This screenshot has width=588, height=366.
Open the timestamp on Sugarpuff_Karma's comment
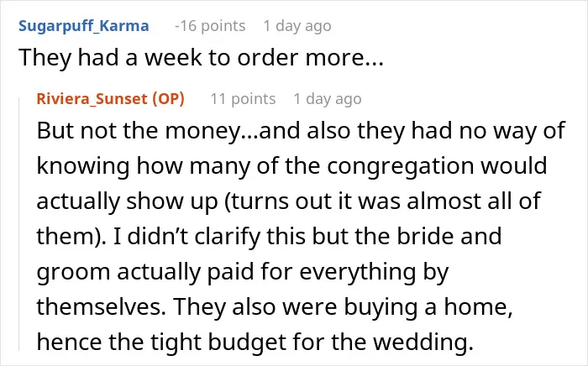pos(297,26)
